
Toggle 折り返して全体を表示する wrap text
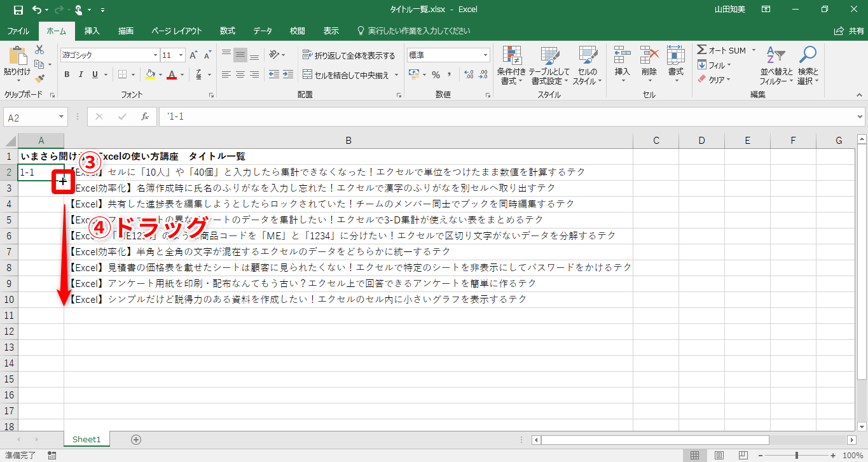(348, 55)
